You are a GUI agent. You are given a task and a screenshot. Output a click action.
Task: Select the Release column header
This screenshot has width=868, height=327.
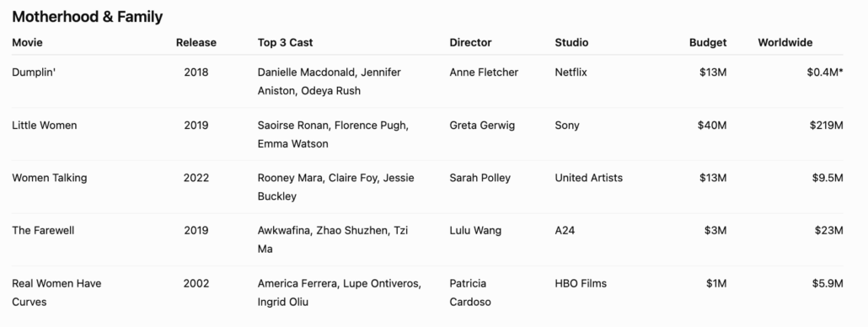196,43
